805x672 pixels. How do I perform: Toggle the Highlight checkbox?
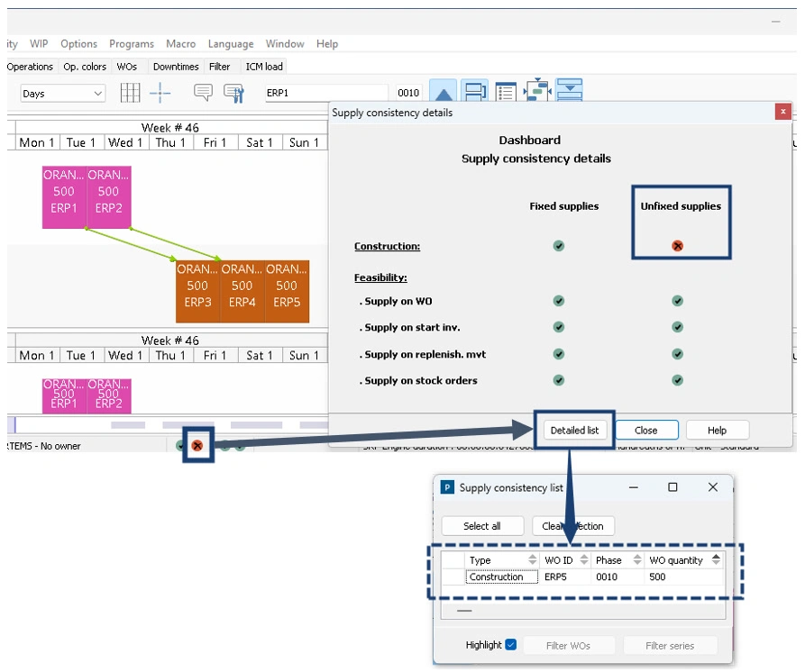tap(511, 645)
